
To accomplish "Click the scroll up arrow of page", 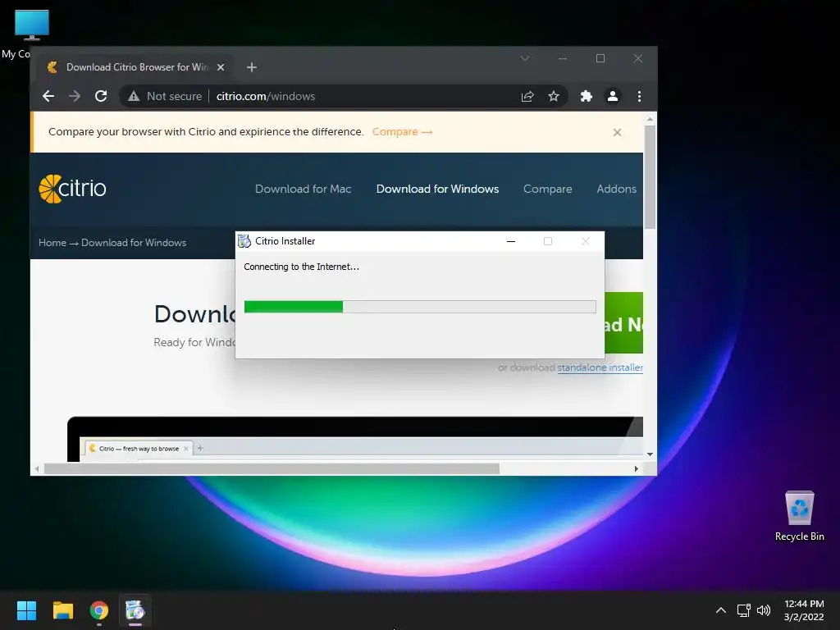I will (650, 119).
